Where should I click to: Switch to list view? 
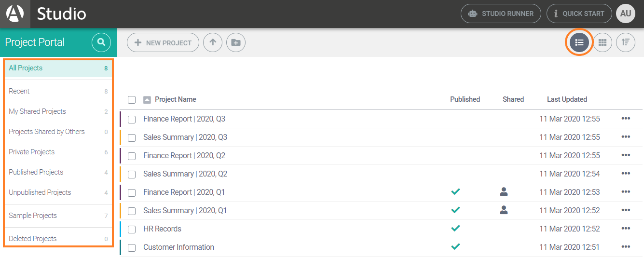point(579,42)
